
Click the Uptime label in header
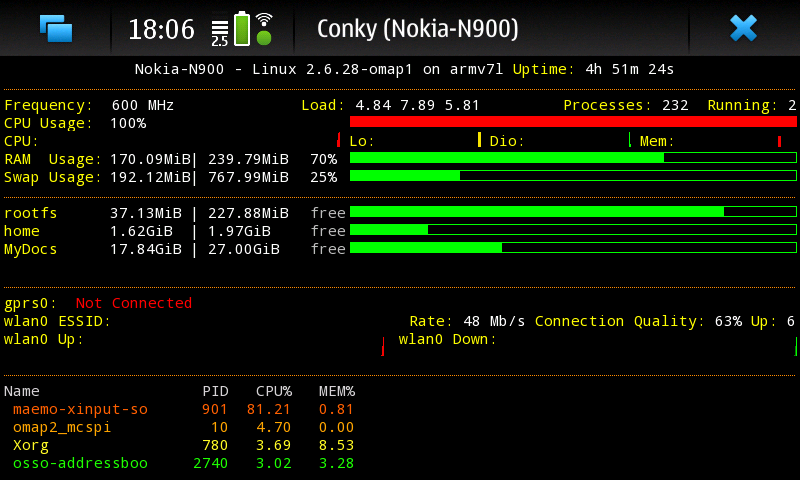click(542, 69)
